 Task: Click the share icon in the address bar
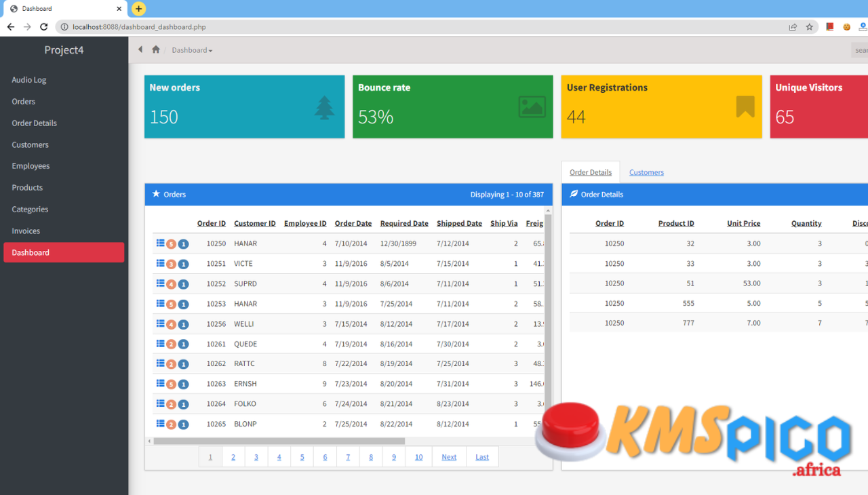click(x=793, y=27)
